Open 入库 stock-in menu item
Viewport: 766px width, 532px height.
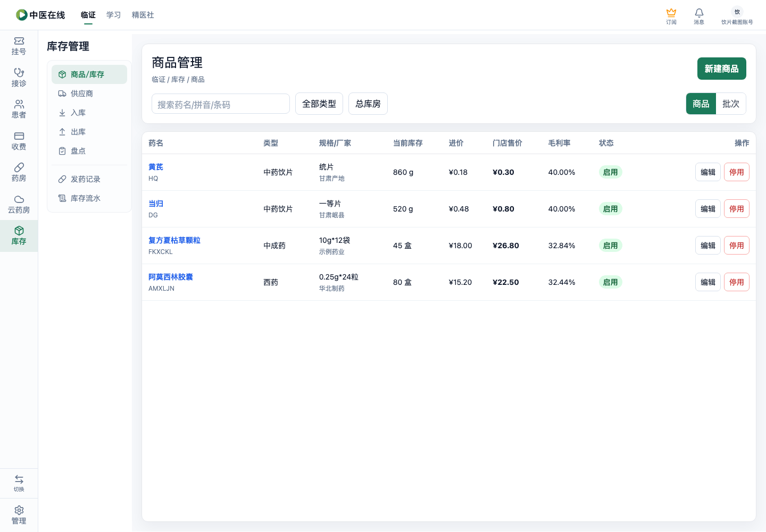point(89,113)
